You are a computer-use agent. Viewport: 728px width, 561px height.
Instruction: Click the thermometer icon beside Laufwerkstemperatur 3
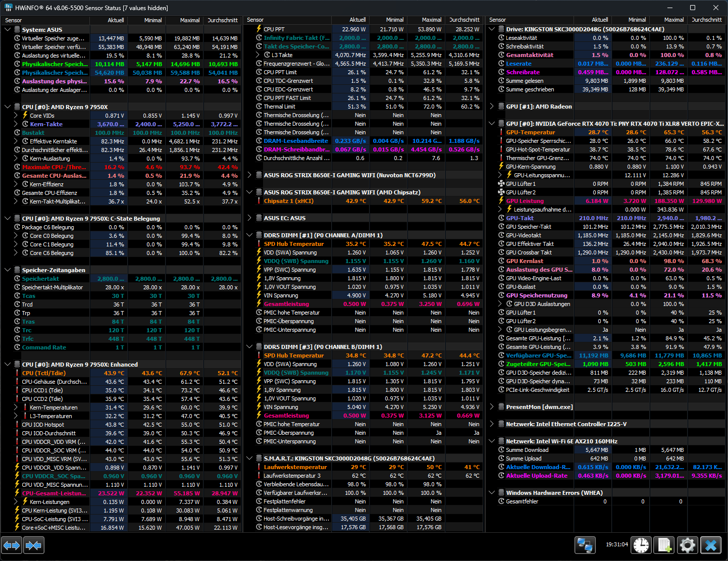tap(259, 476)
